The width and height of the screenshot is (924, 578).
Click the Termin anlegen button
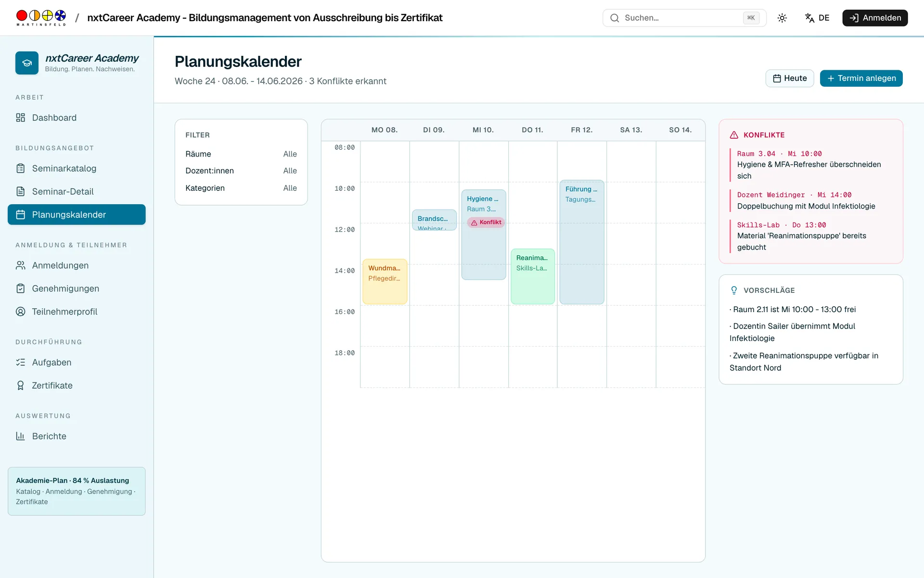(861, 79)
